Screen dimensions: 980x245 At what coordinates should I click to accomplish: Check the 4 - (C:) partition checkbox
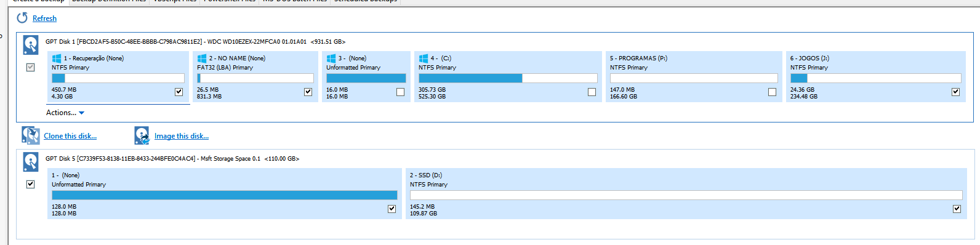tap(592, 92)
